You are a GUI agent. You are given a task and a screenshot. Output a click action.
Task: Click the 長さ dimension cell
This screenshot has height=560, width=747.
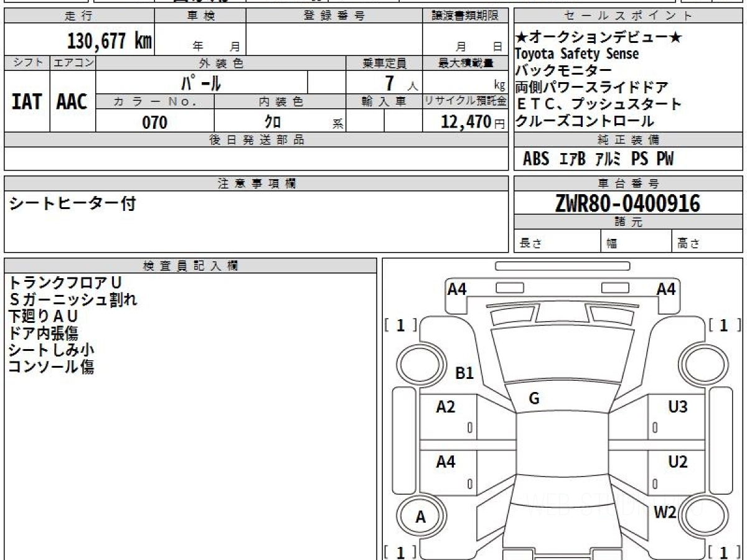558,241
